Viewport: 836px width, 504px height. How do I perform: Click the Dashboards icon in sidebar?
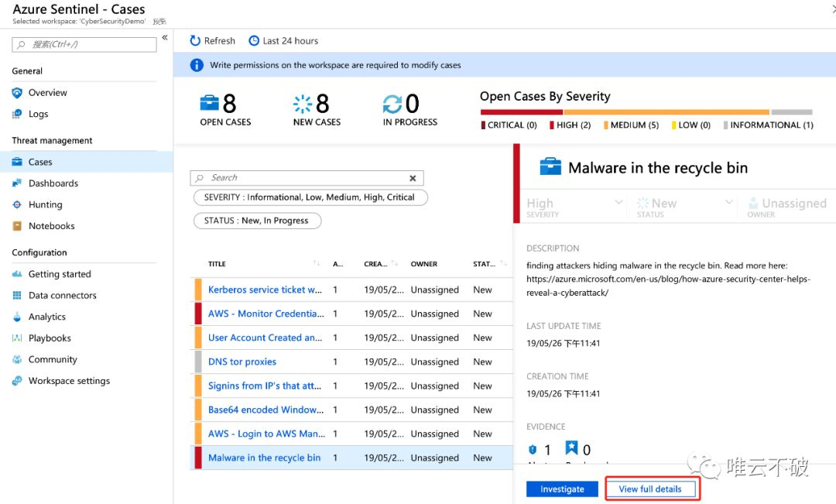[17, 183]
